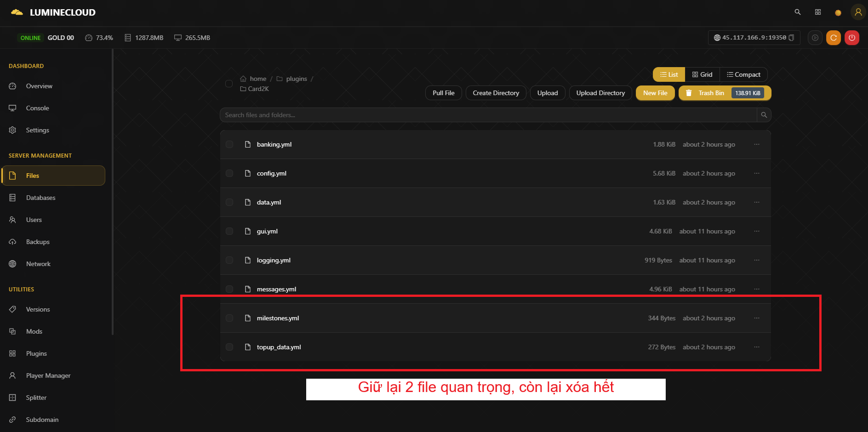The image size is (868, 432).
Task: Click the orange restart server icon
Action: [x=833, y=38]
